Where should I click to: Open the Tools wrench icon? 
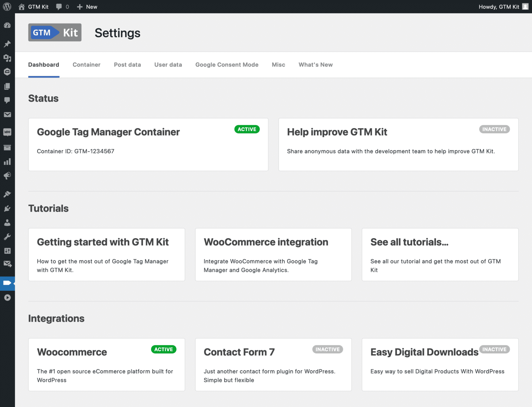point(7,237)
